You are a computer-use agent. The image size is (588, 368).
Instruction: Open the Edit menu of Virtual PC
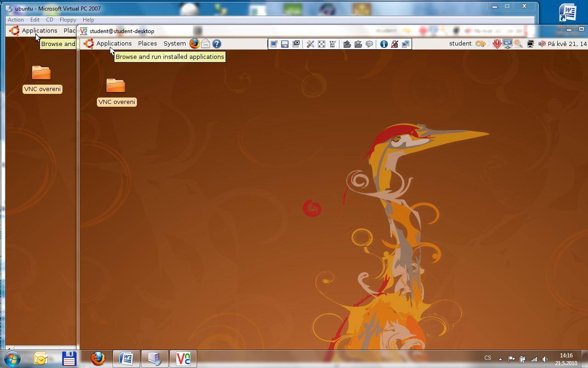click(35, 20)
